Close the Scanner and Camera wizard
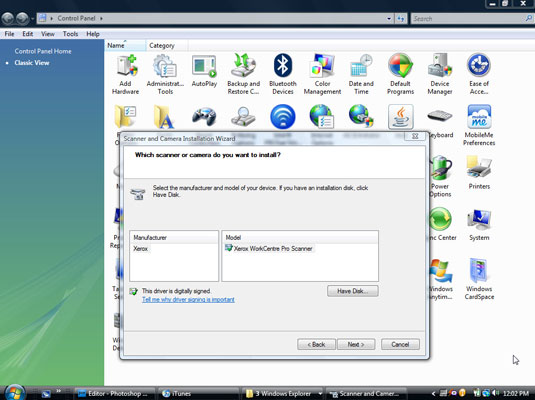 pos(415,136)
